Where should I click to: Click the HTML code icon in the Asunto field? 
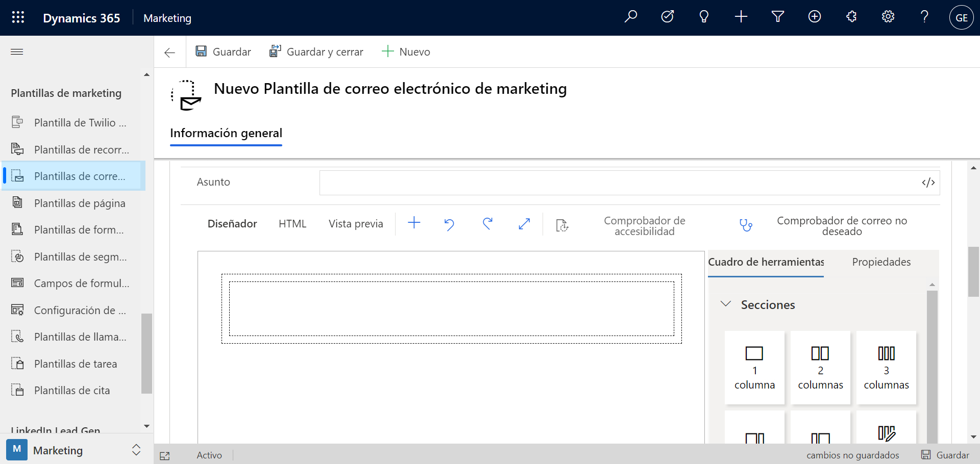(928, 182)
